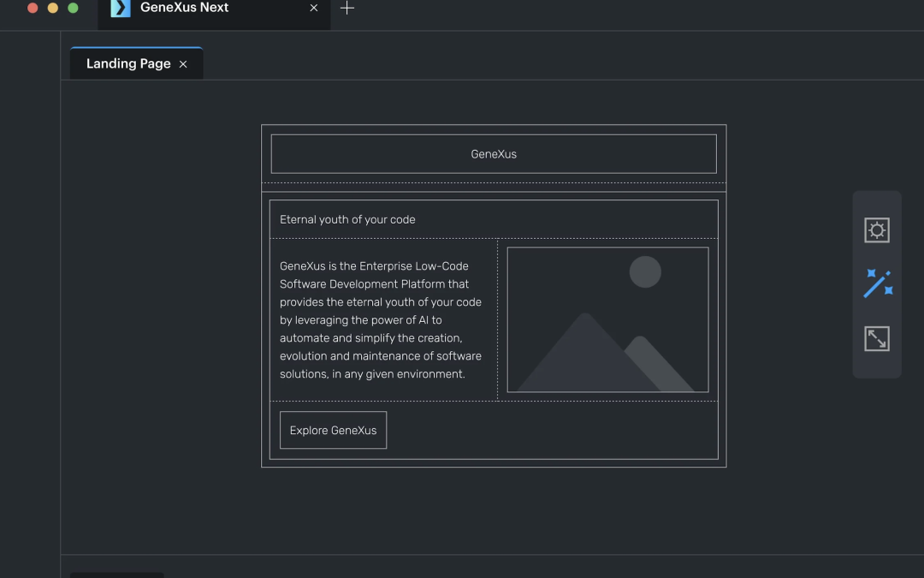Activate the AI magic wand tool
The height and width of the screenshot is (578, 924).
(x=878, y=283)
